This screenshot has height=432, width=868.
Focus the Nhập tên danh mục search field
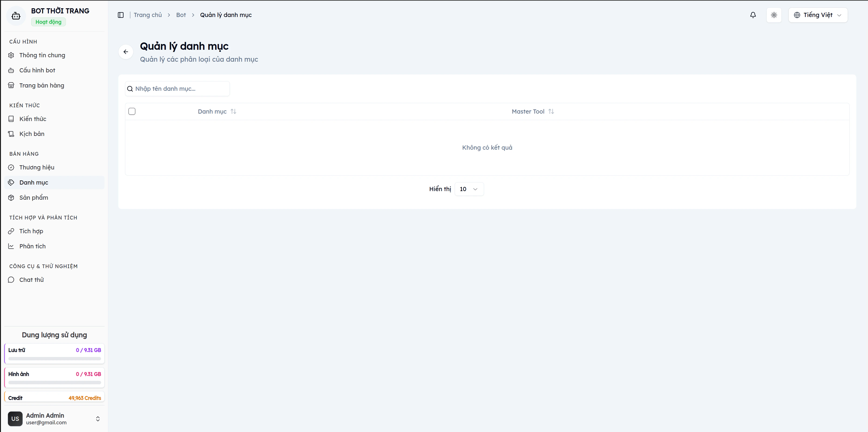point(180,89)
